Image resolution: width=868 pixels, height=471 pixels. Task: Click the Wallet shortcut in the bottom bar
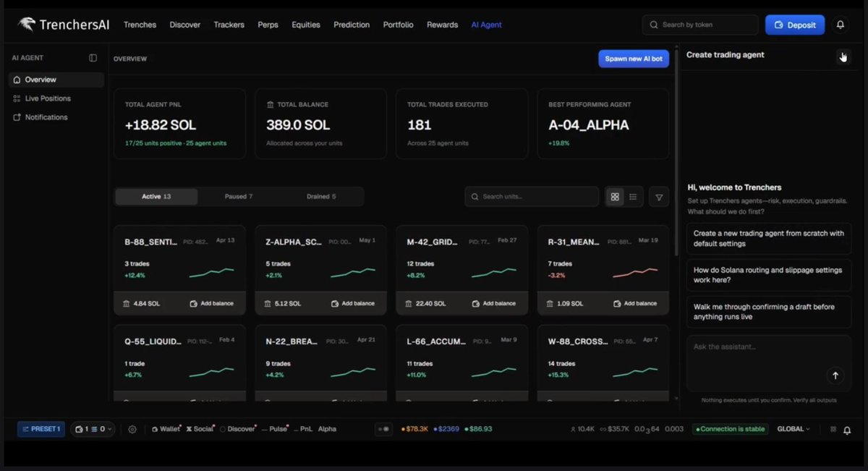pyautogui.click(x=166, y=429)
